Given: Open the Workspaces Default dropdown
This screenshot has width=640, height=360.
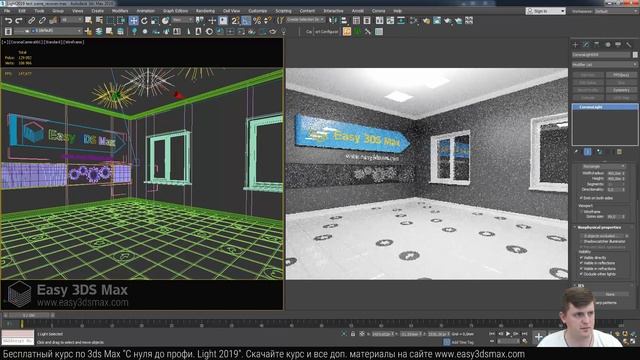Looking at the screenshot, I should (616, 11).
